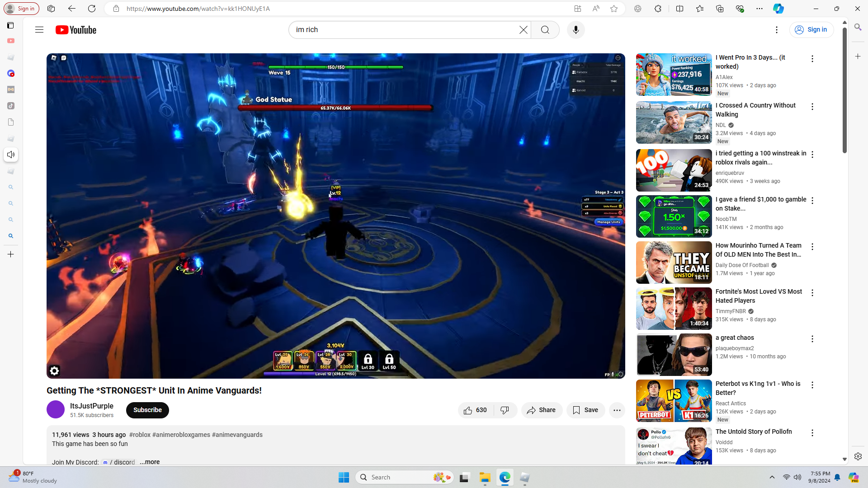868x488 pixels.
Task: Save the video to a playlist
Action: pyautogui.click(x=585, y=410)
